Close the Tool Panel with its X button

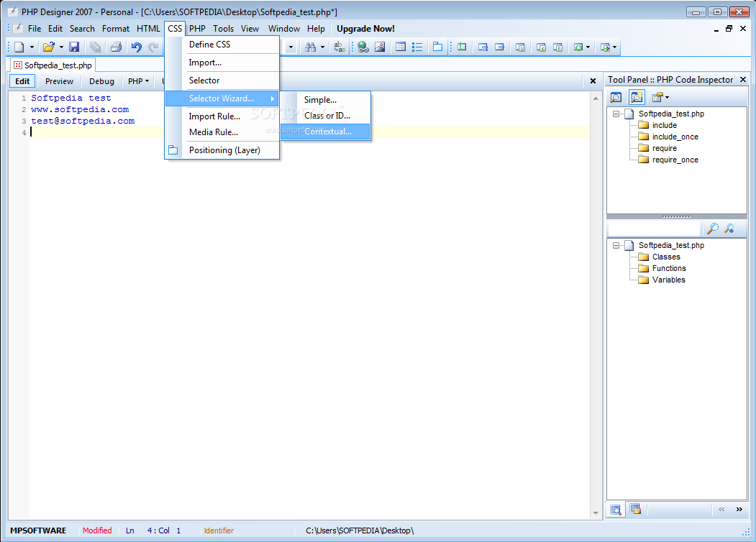pos(743,80)
